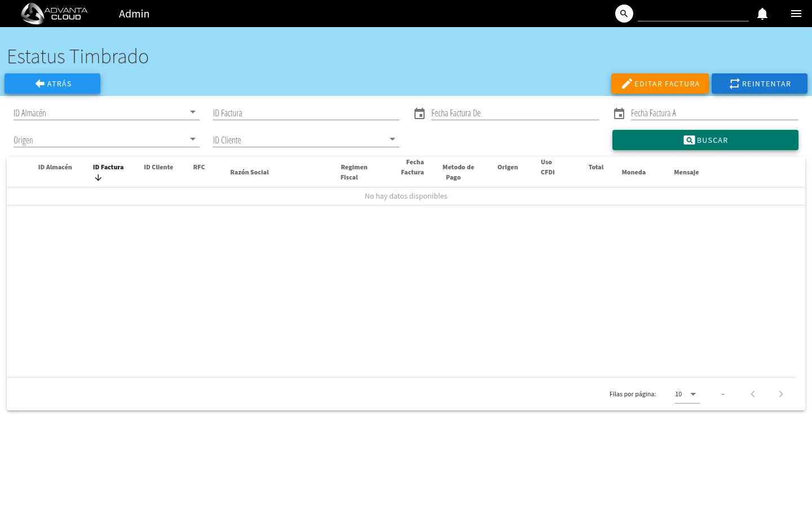Go to next page chevron
The image size is (812, 508).
tap(781, 394)
